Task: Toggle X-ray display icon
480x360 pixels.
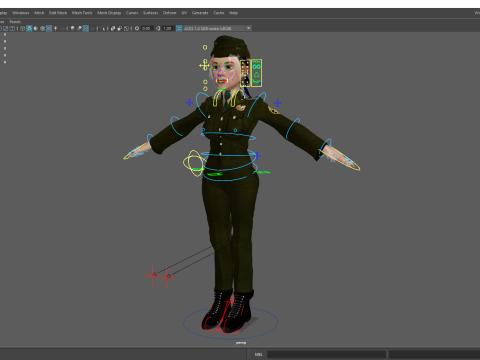Action: point(113,28)
